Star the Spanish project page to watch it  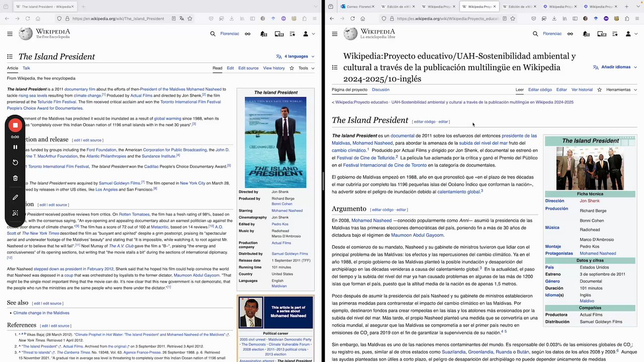pos(599,89)
